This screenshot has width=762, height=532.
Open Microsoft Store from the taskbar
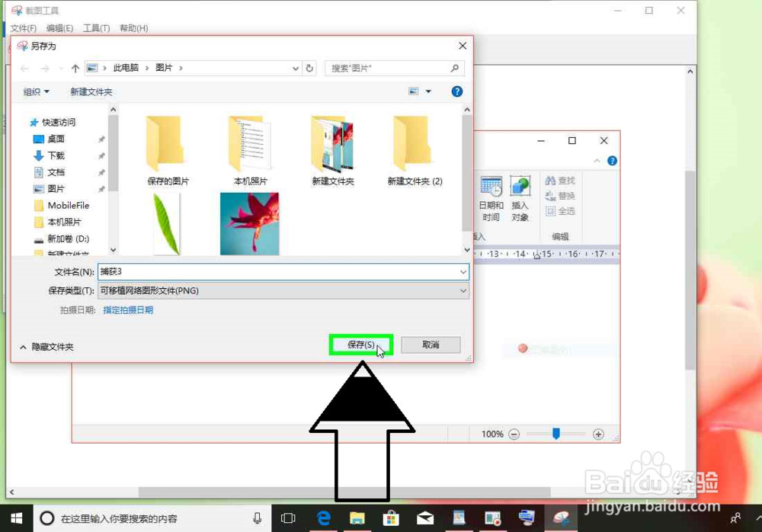click(390, 518)
